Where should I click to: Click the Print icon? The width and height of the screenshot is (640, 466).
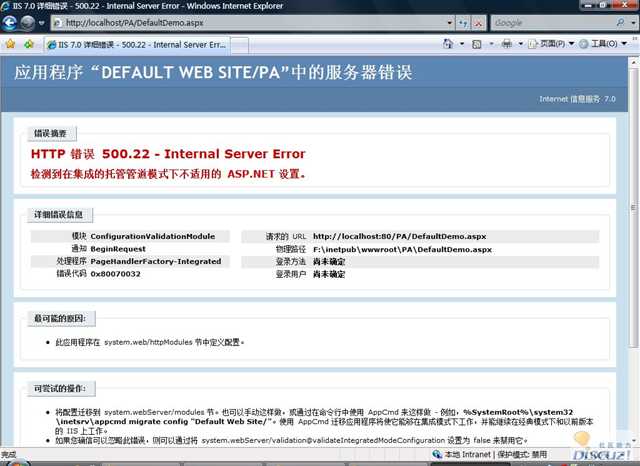click(507, 44)
